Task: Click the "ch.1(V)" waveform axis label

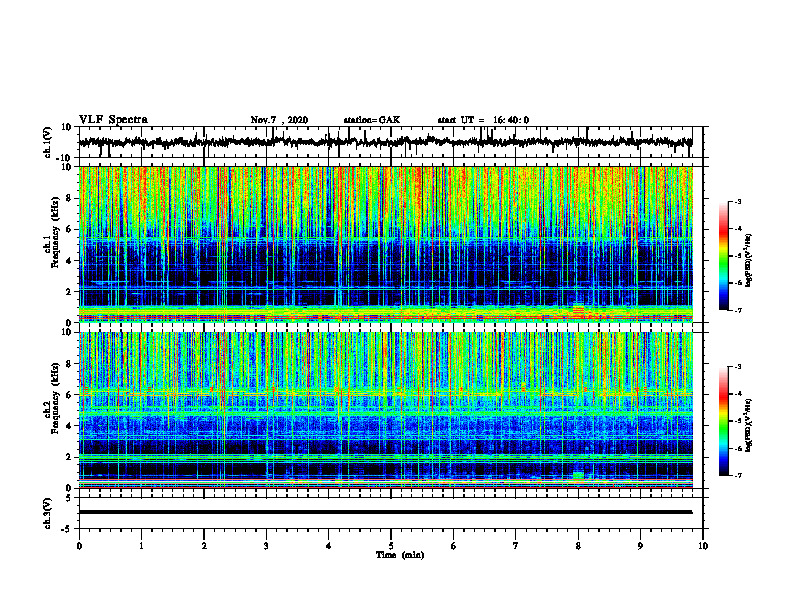Action: point(48,142)
